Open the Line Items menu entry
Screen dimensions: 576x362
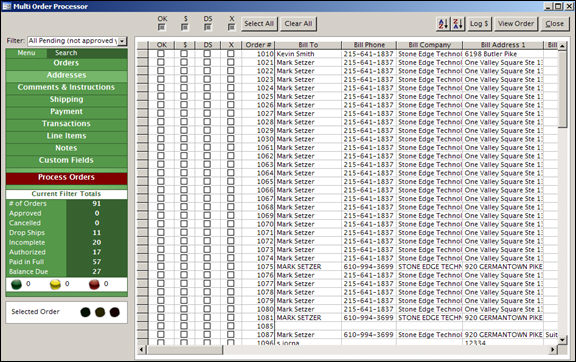[x=66, y=136]
